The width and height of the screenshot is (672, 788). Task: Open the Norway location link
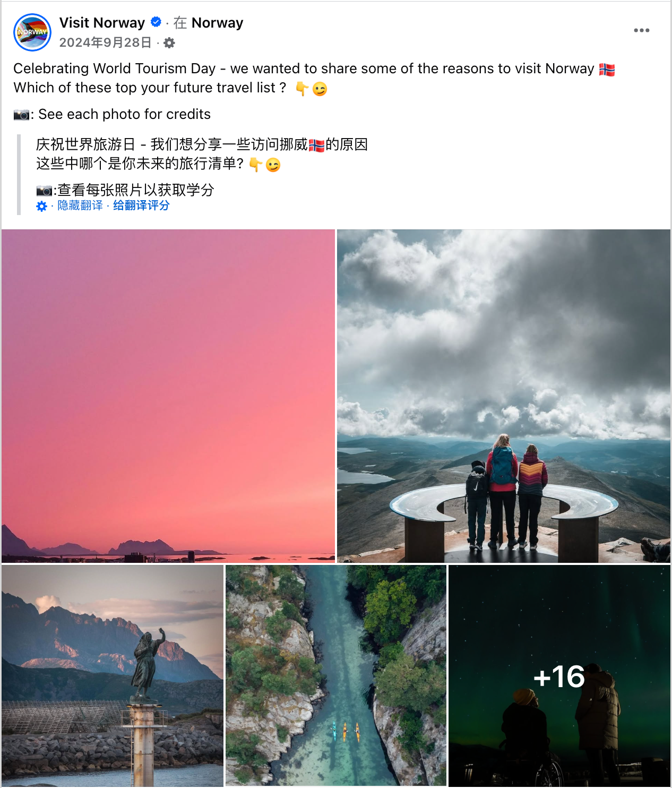[217, 23]
